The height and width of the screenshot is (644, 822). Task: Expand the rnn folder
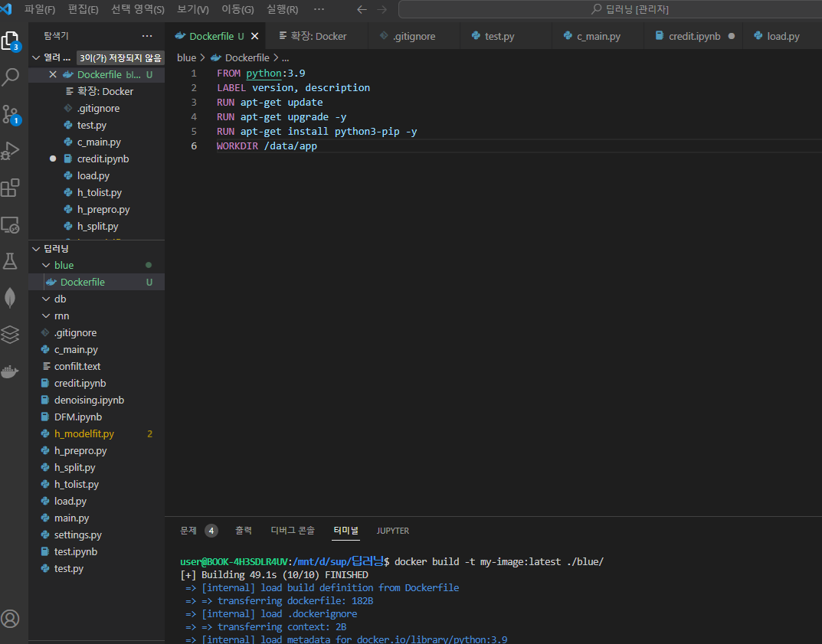(x=61, y=315)
